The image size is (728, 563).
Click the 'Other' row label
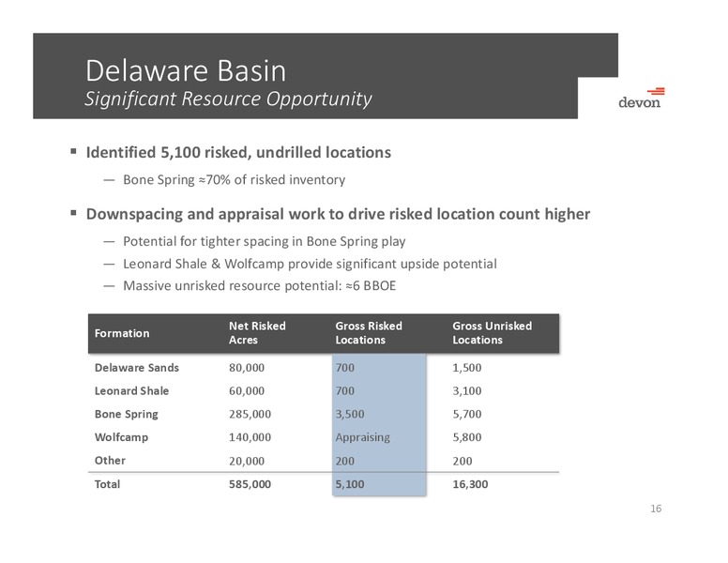110,461
